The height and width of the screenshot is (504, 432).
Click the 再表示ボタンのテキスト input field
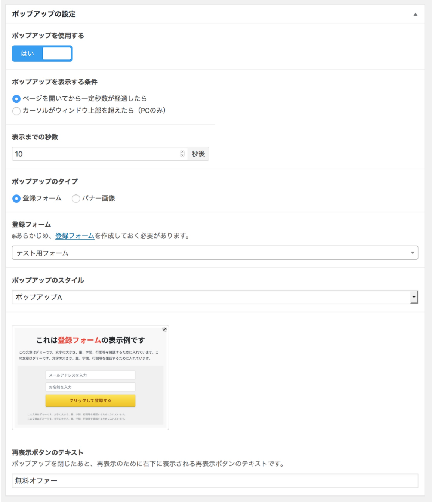[215, 481]
